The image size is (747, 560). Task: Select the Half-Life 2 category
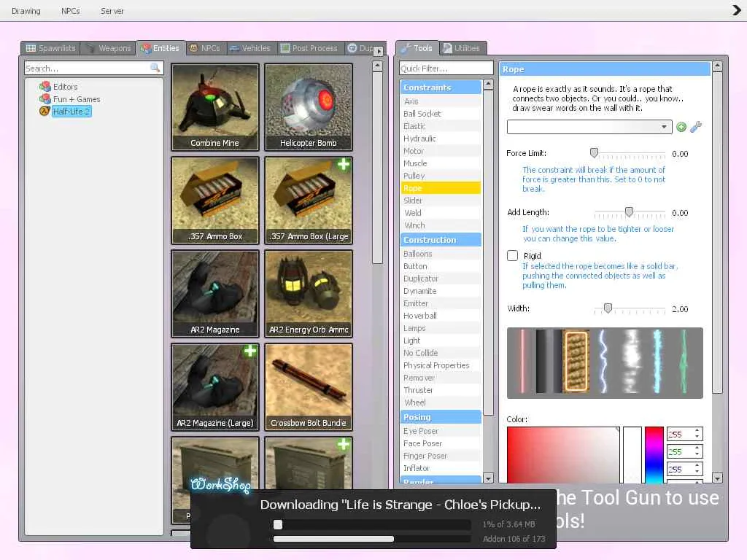71,112
